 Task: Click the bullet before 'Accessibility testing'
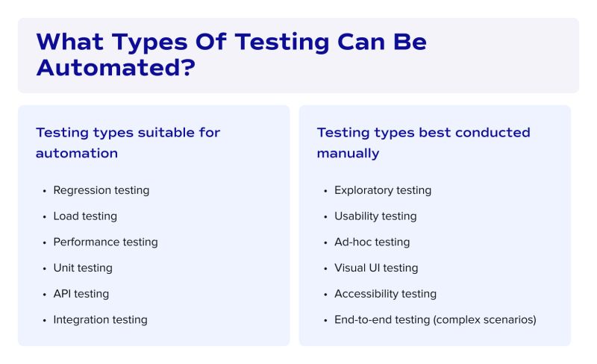click(x=325, y=295)
